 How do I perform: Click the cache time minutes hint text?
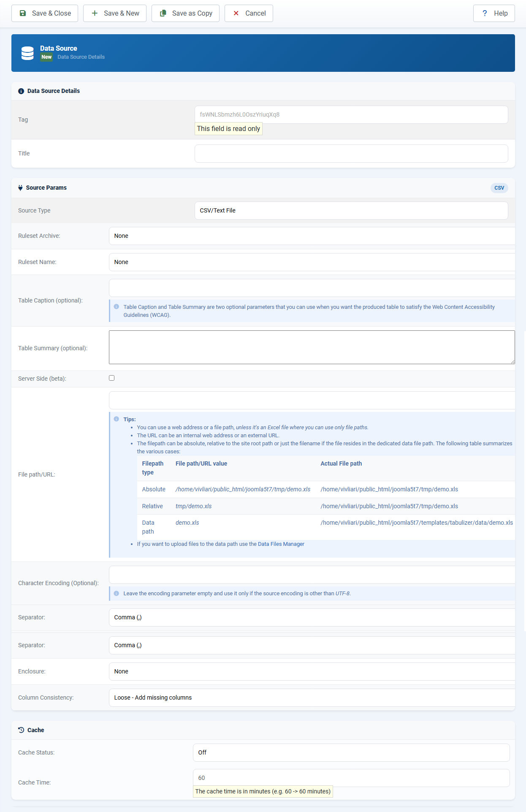point(263,791)
